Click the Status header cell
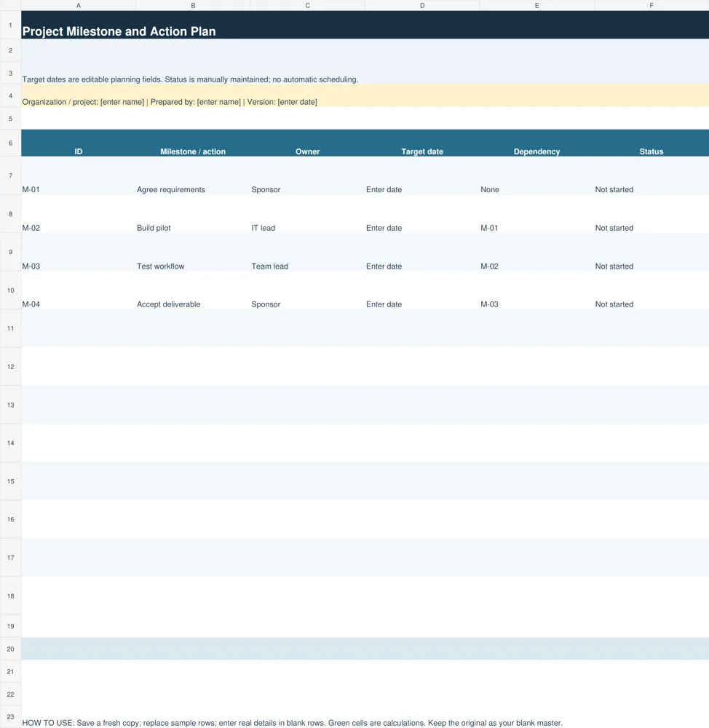 click(651, 143)
